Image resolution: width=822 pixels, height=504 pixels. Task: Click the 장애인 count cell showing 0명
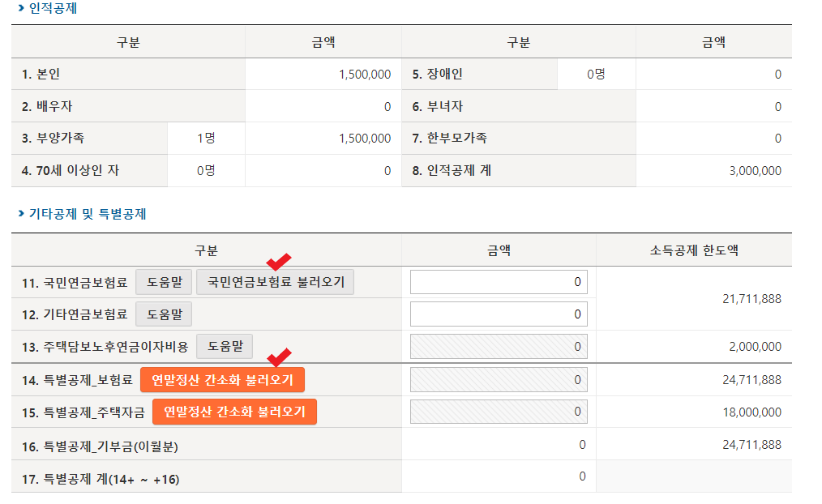[x=596, y=74]
